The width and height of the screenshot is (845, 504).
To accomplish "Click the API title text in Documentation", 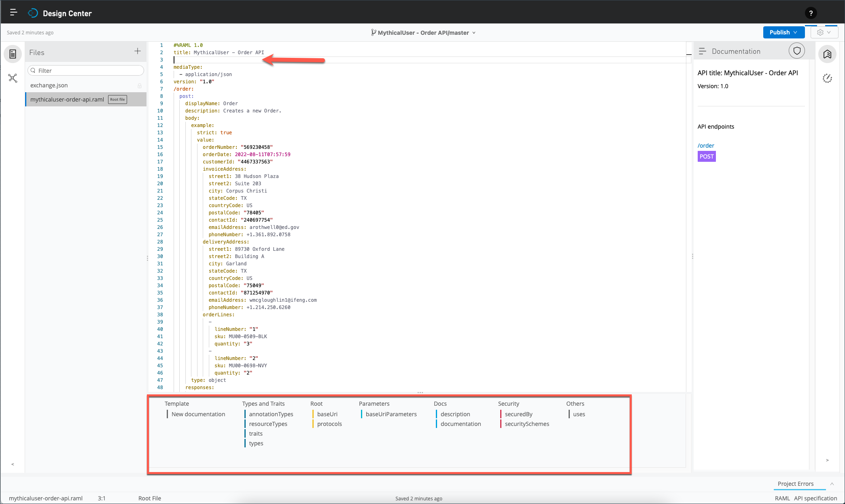I will [748, 73].
